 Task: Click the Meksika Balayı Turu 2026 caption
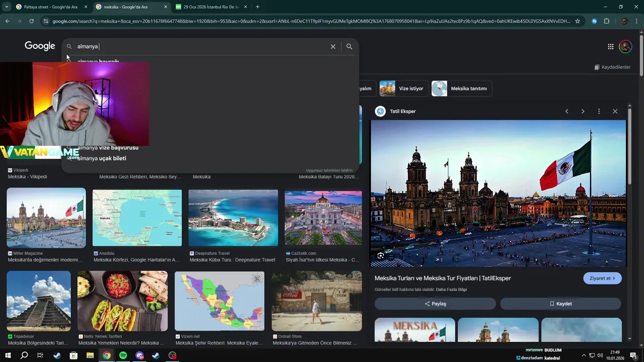pyautogui.click(x=329, y=177)
